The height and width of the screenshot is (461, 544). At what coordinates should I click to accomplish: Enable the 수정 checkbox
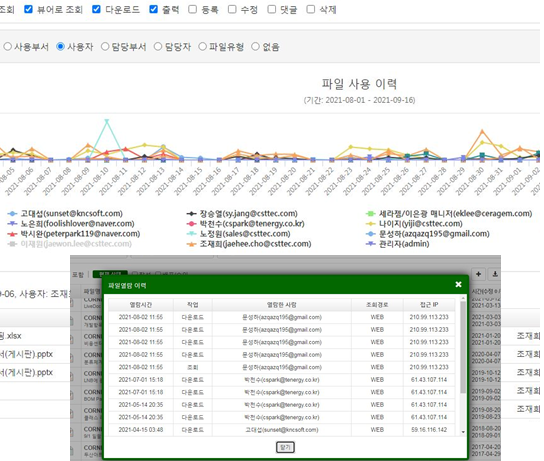[x=232, y=9]
